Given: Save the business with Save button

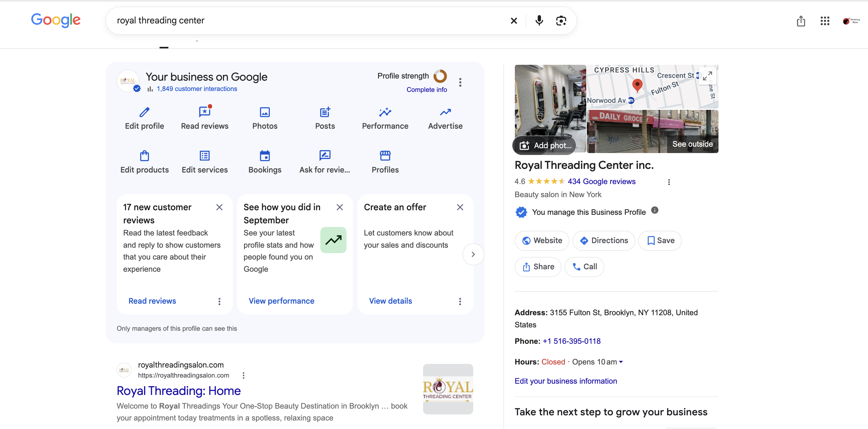Looking at the screenshot, I should 660,240.
